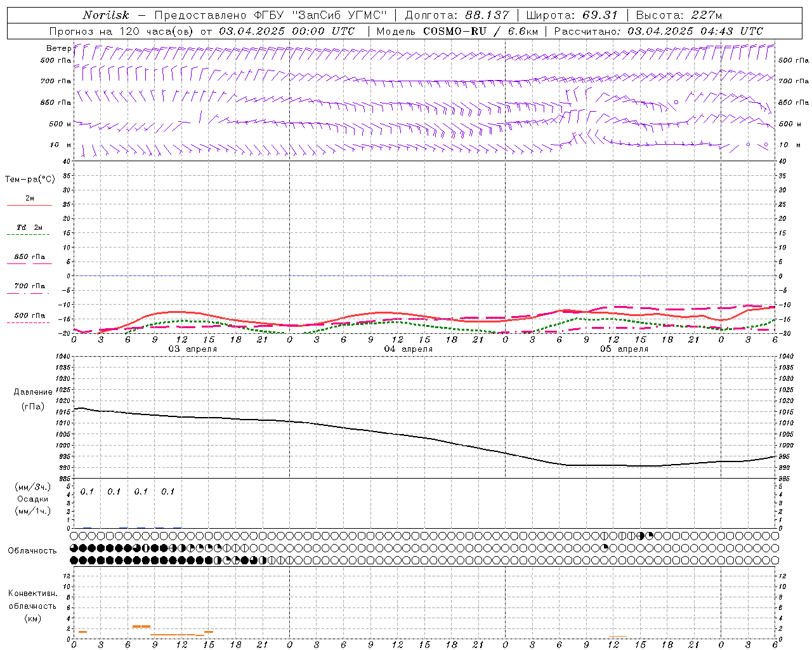Viewport: 812px width, 650px height.
Task: Select 'Прогноз на 120 часа(ов)' forecast text
Action: (x=122, y=31)
